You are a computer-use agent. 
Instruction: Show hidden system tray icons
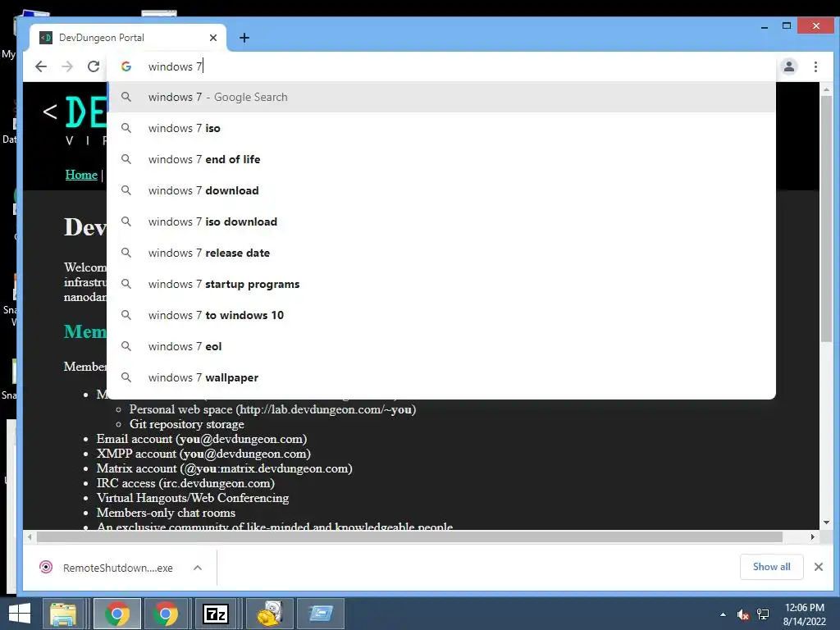click(723, 614)
